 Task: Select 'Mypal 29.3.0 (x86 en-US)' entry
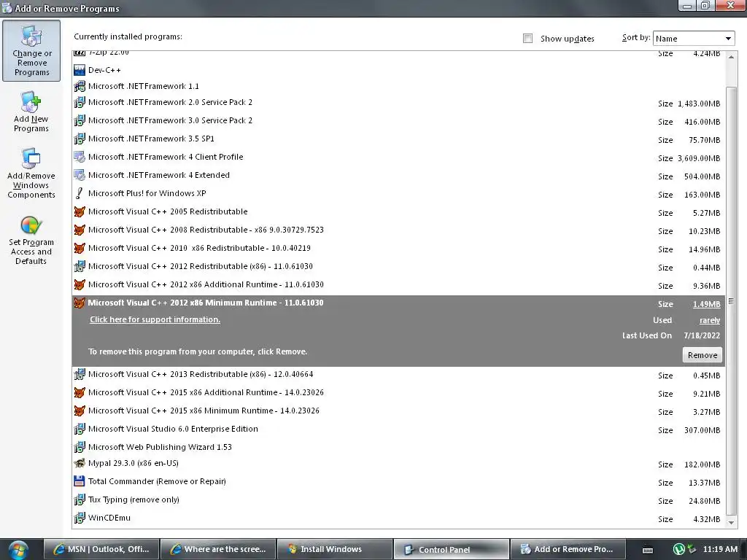398,463
